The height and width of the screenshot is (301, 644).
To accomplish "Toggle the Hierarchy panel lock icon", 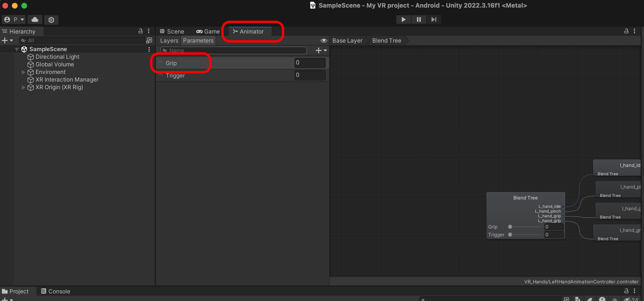I will click(141, 31).
